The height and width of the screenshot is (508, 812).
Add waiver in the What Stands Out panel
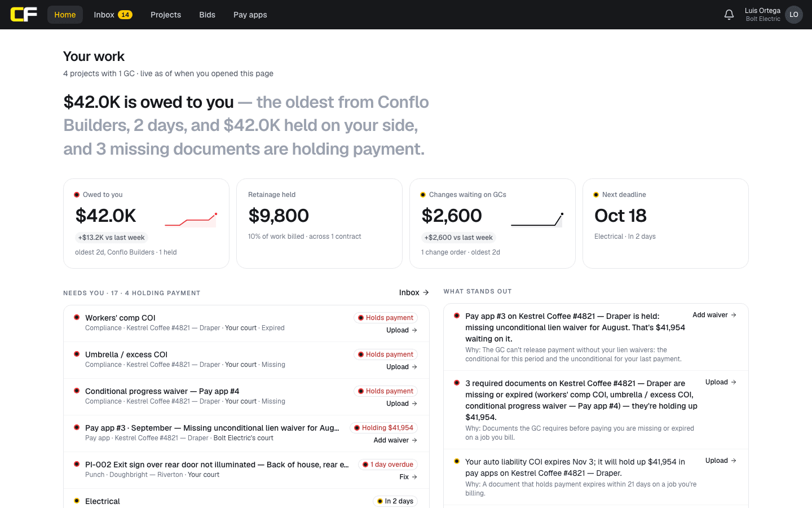click(x=714, y=315)
